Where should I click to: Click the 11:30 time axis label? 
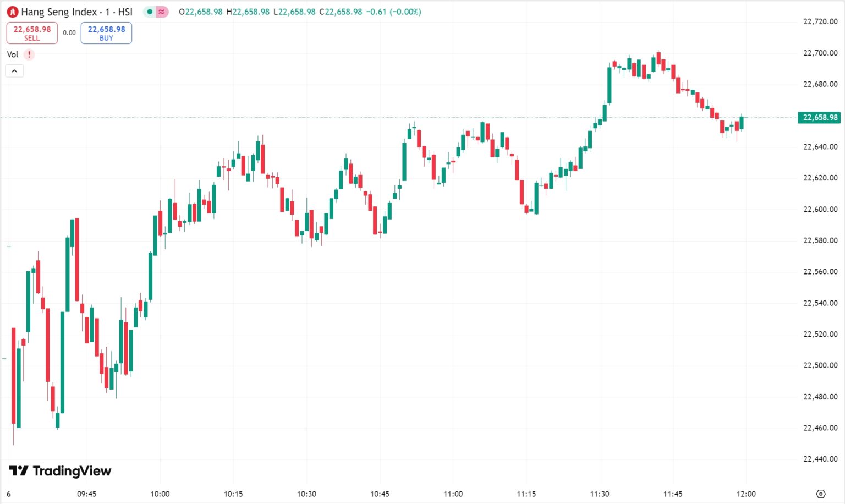point(600,494)
